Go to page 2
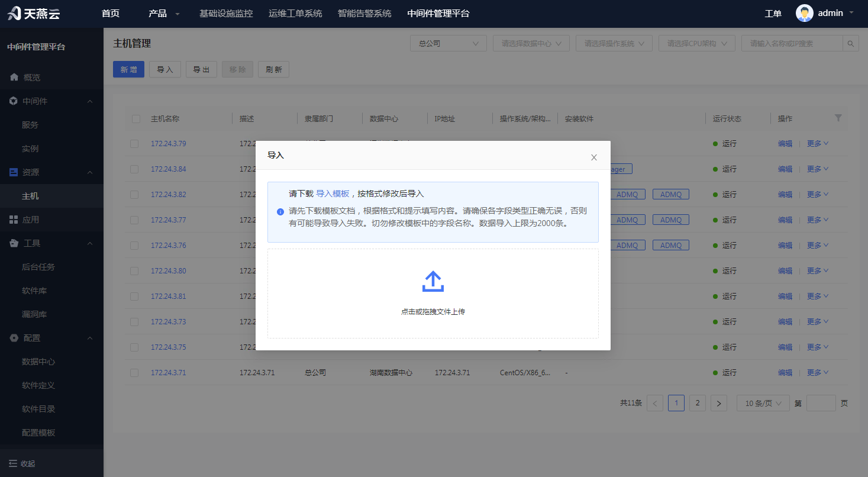 (698, 403)
